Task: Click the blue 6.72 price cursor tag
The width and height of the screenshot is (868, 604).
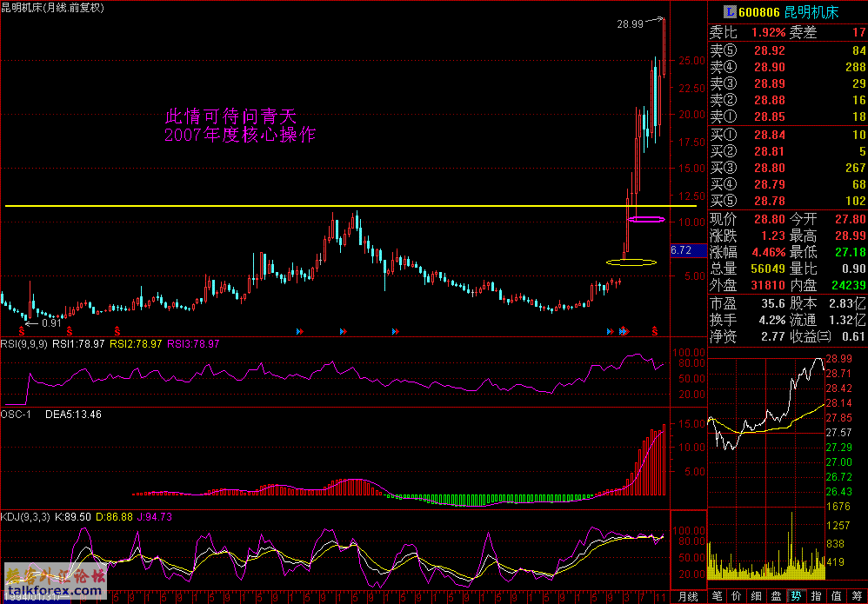Action: tap(689, 250)
